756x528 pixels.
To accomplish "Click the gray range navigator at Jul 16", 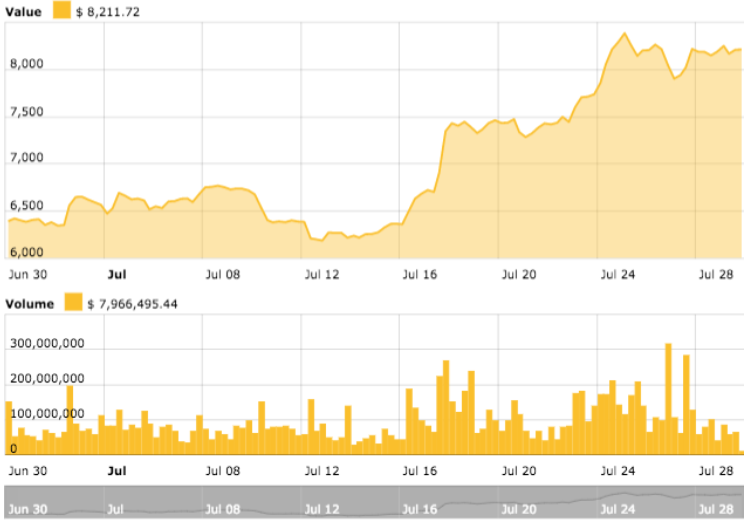I will coord(420,509).
